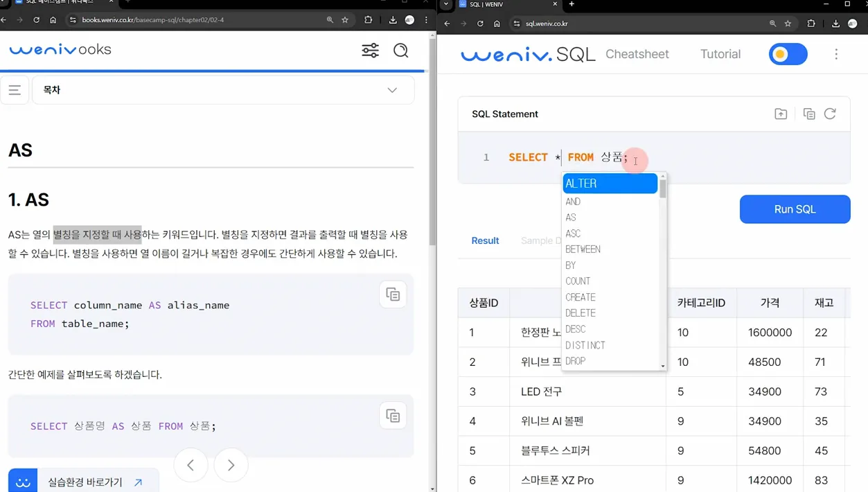This screenshot has width=868, height=492.
Task: Open extensions icon in left browser
Action: pos(368,20)
